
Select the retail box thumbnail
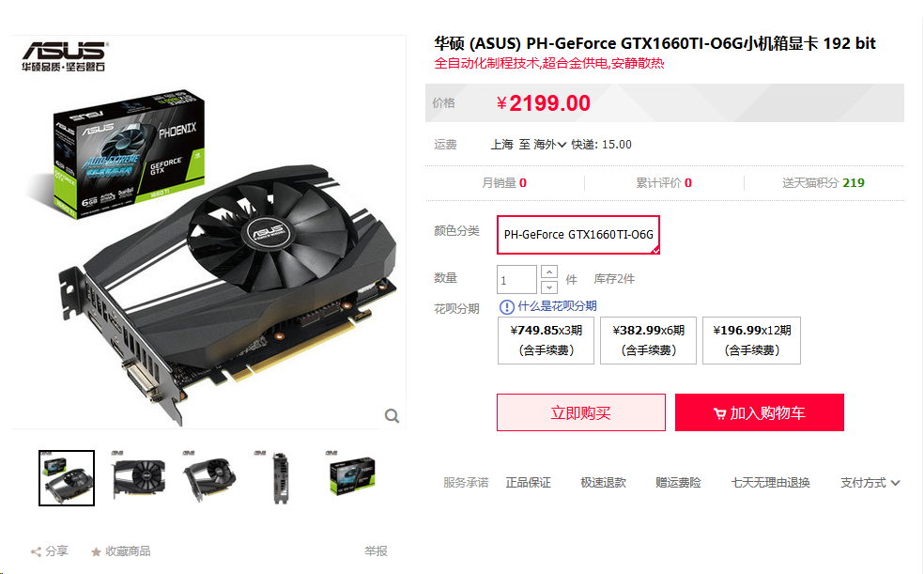(352, 477)
